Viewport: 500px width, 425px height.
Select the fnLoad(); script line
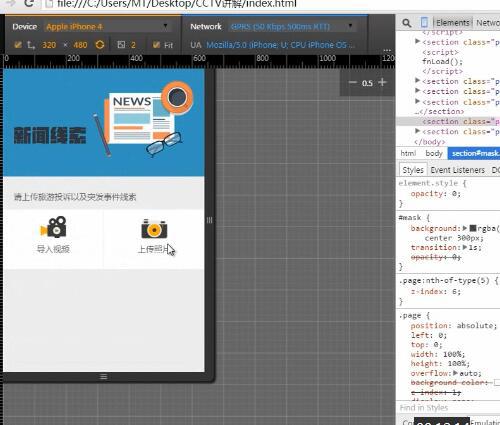click(x=442, y=62)
